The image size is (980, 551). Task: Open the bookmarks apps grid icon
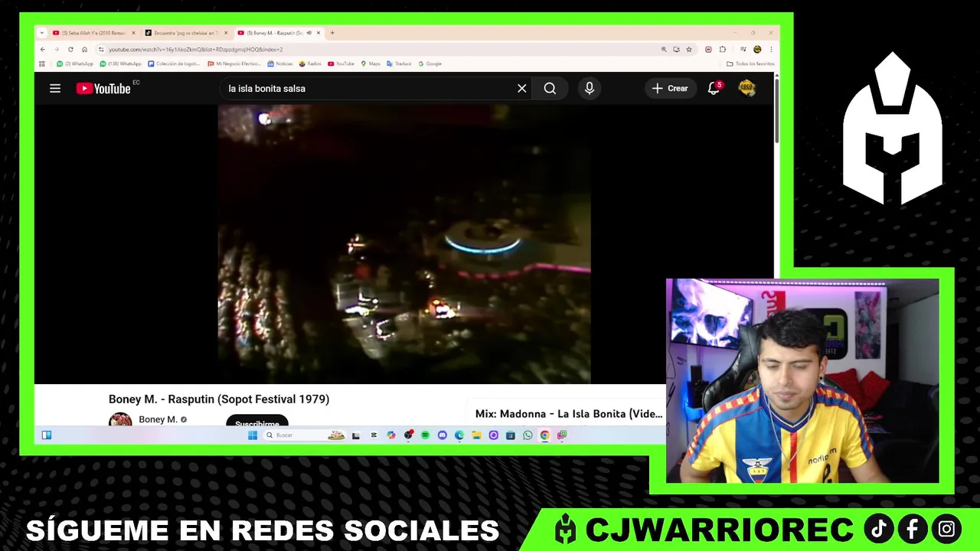pyautogui.click(x=42, y=64)
